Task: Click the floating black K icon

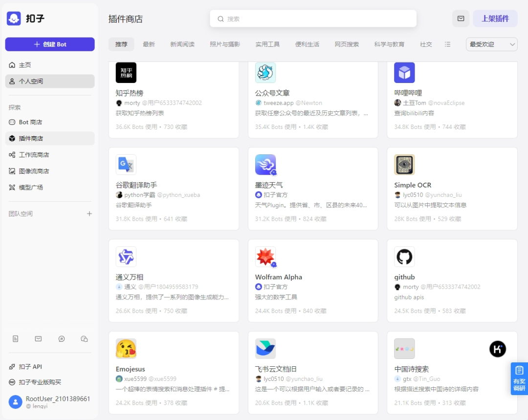Action: click(x=497, y=349)
